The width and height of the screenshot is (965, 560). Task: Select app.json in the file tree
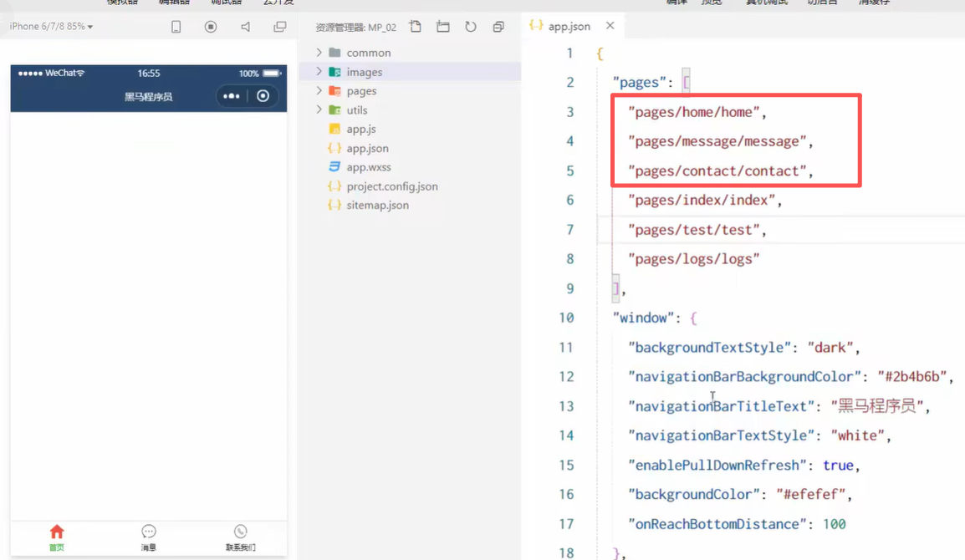[367, 148]
